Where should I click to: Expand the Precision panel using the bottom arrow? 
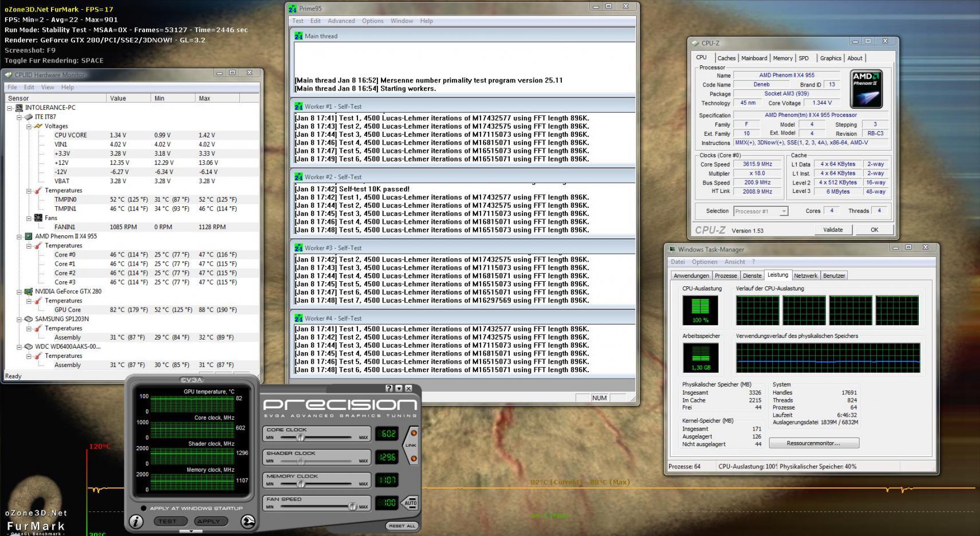(x=191, y=531)
